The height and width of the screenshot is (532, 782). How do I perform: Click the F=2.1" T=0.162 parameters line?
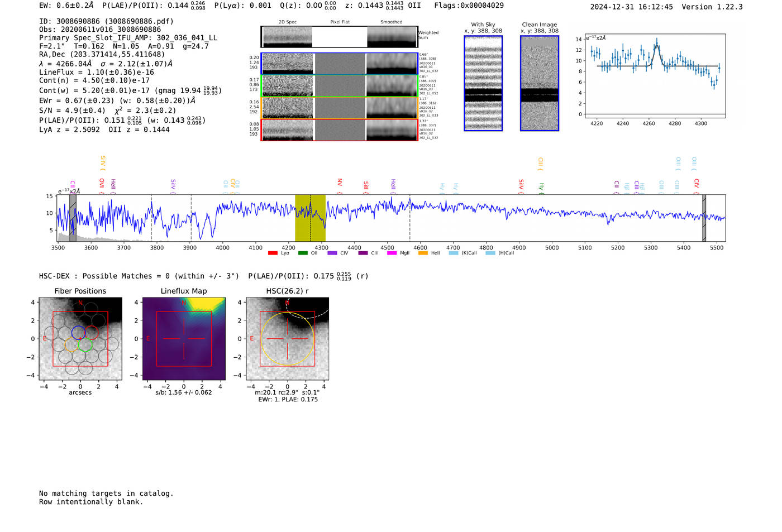124,46
